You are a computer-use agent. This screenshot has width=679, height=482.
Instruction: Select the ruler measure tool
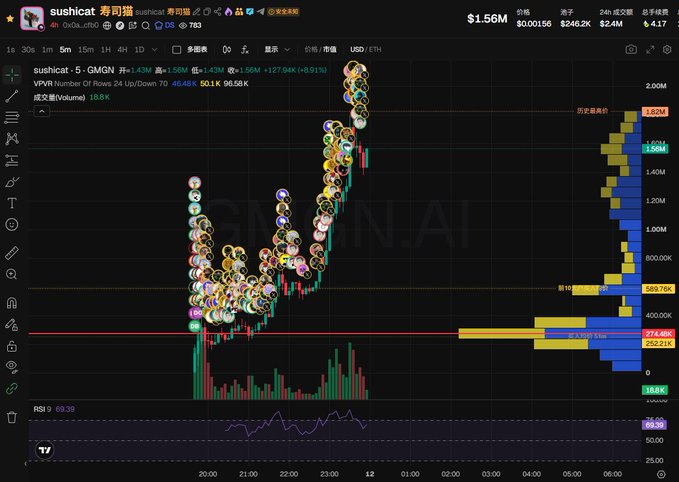[12, 253]
